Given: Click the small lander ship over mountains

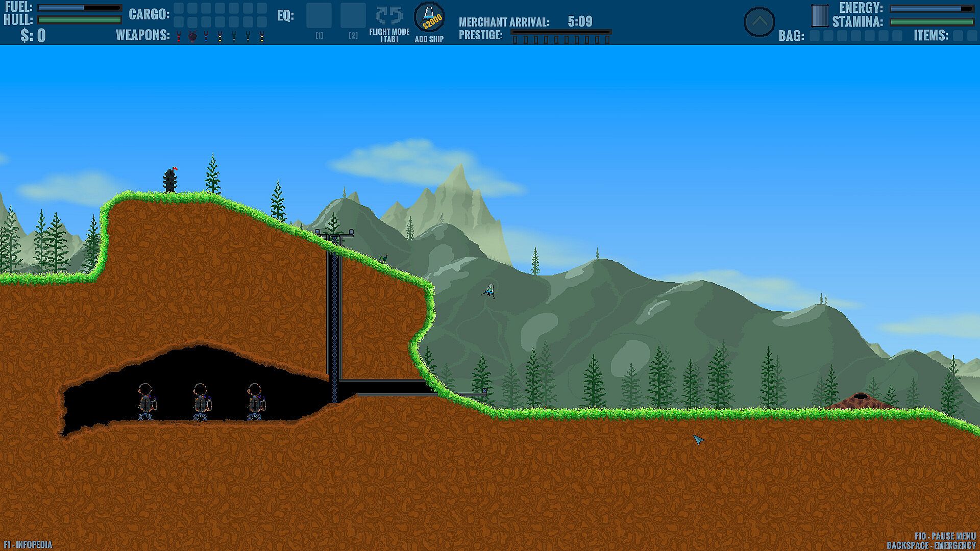Looking at the screenshot, I should 489,291.
